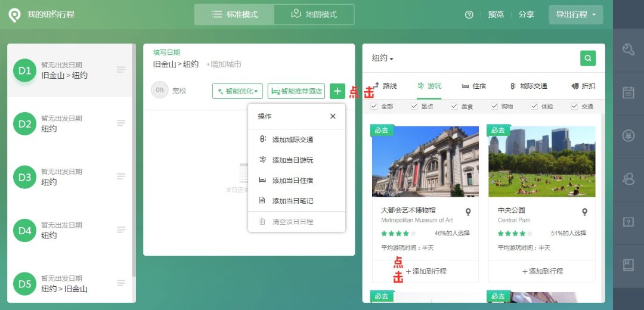Expand the 智能优化 dropdown button
The image size is (644, 310).
point(237,91)
